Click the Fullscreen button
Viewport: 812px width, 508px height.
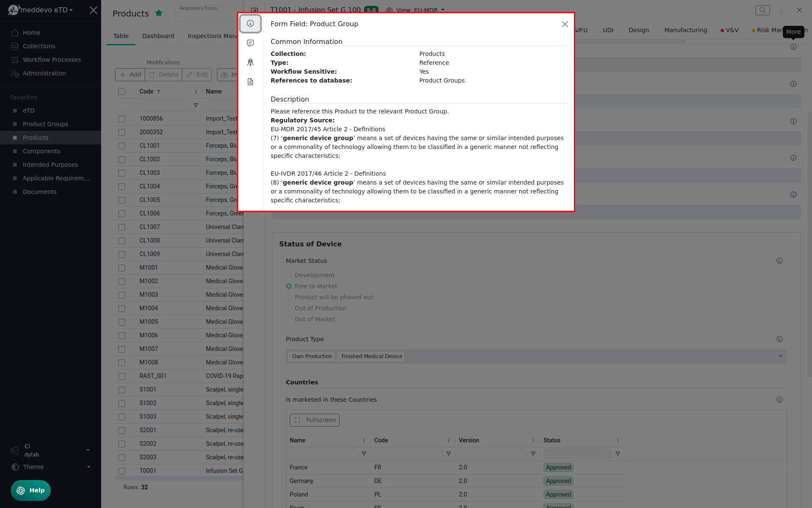pyautogui.click(x=314, y=420)
